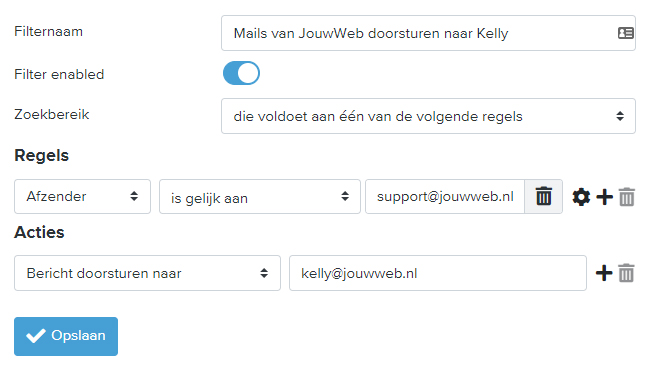Add a new rule with plus icon
649x373 pixels.
(604, 197)
